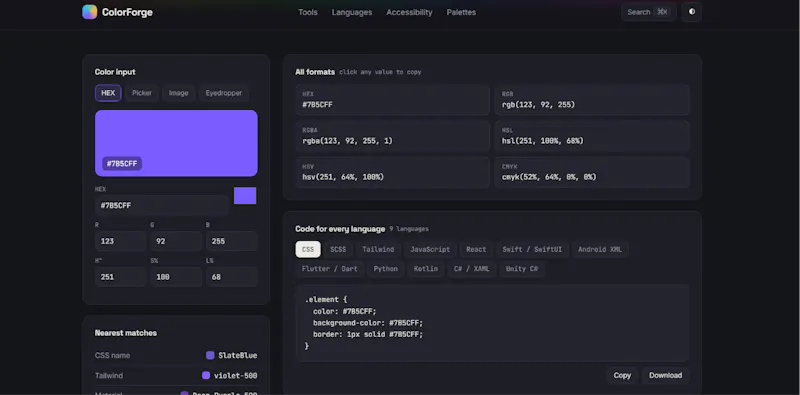Screen dimensions: 800x395
Task: Click the #7B5CFF badge on preview
Action: tap(122, 164)
